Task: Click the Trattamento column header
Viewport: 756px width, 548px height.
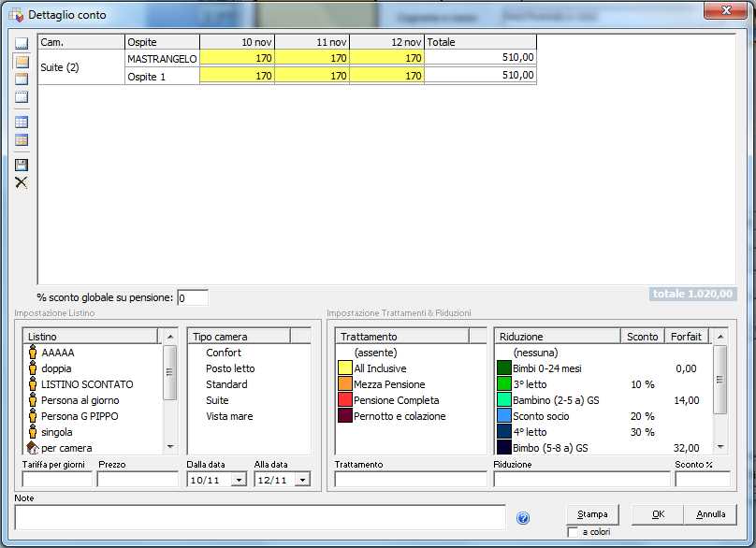Action: 401,337
